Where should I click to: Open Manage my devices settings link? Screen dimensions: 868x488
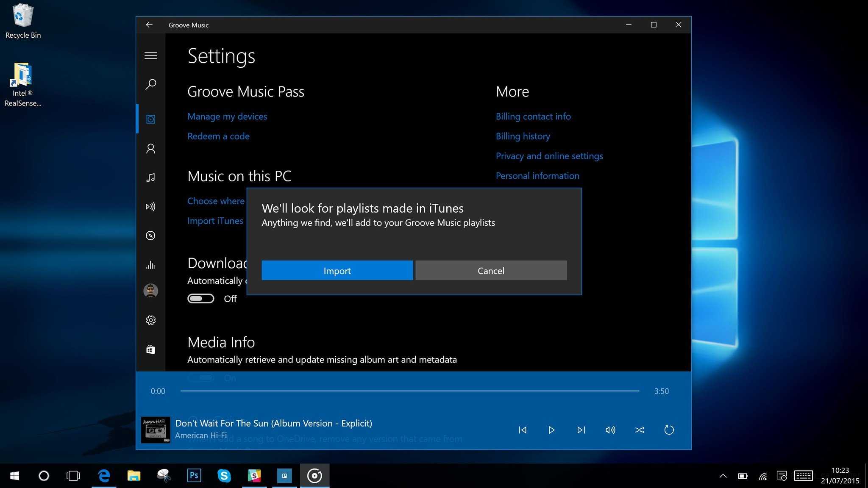point(227,116)
